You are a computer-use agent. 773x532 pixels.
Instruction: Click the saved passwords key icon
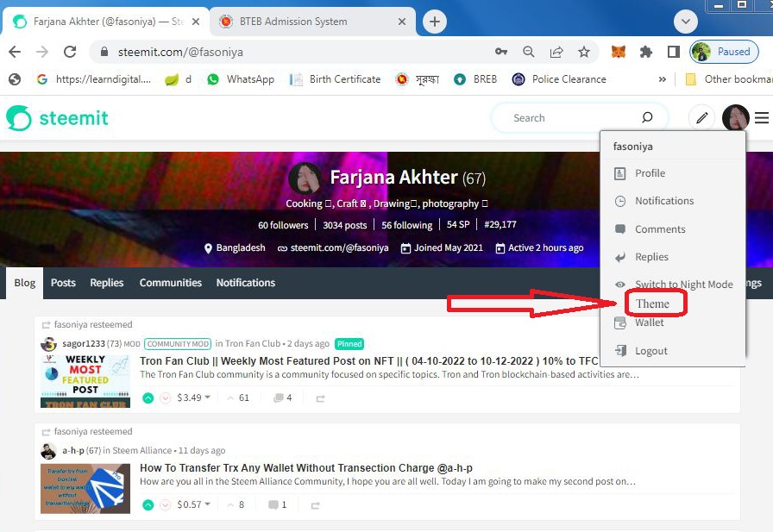(x=501, y=52)
